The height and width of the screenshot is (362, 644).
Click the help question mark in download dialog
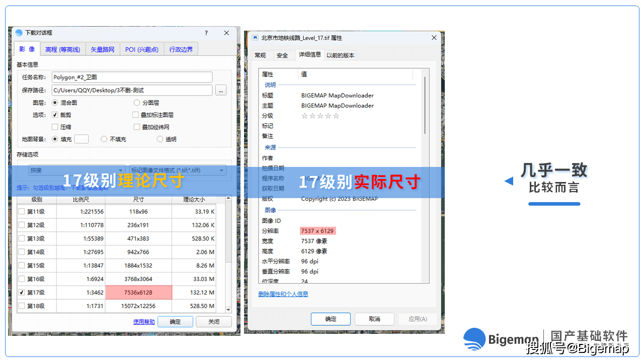(206, 33)
